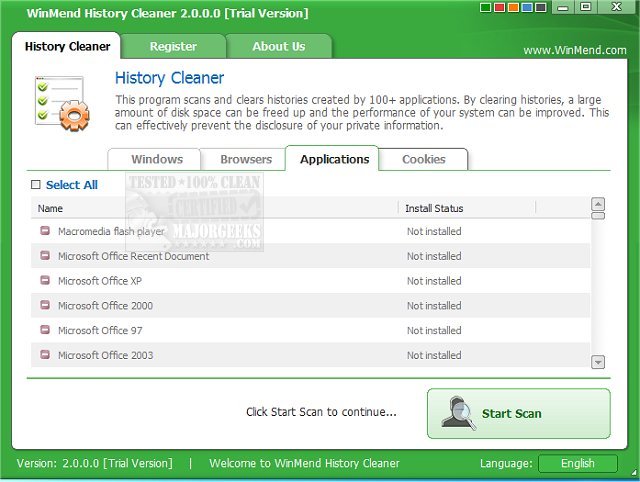Select the Microsoft Office Recent Document row
Image resolution: width=640 pixels, height=482 pixels.
pyautogui.click(x=310, y=256)
